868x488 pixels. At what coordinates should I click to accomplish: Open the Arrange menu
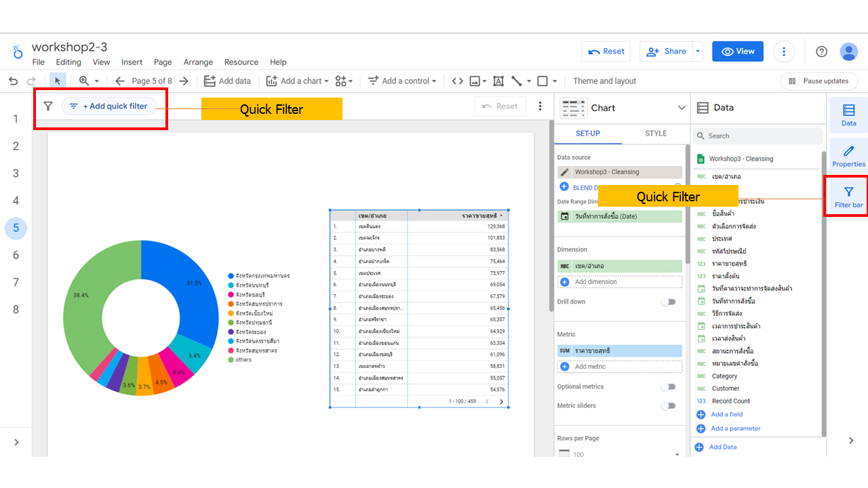pyautogui.click(x=198, y=62)
